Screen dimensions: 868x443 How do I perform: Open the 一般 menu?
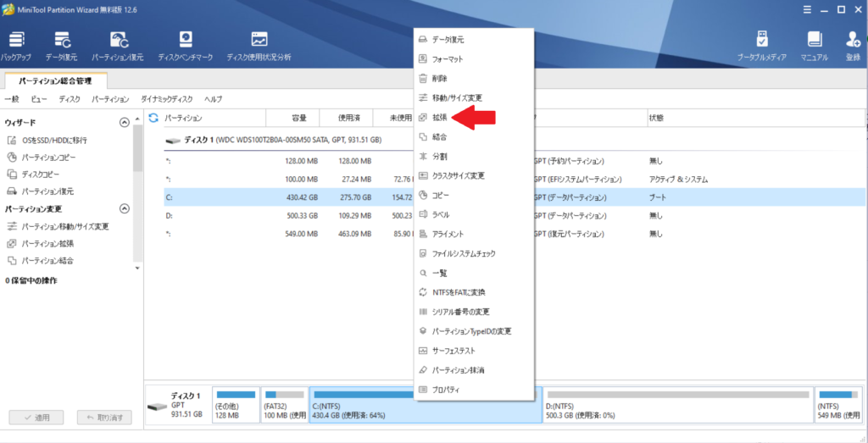12,99
